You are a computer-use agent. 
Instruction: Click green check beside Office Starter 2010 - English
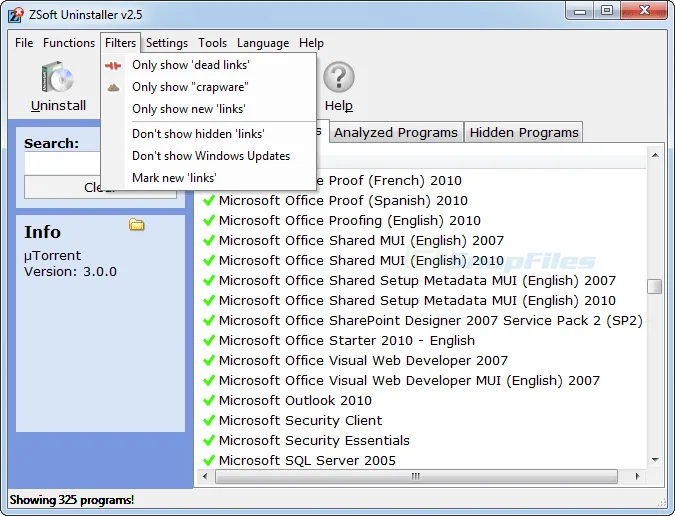click(209, 340)
